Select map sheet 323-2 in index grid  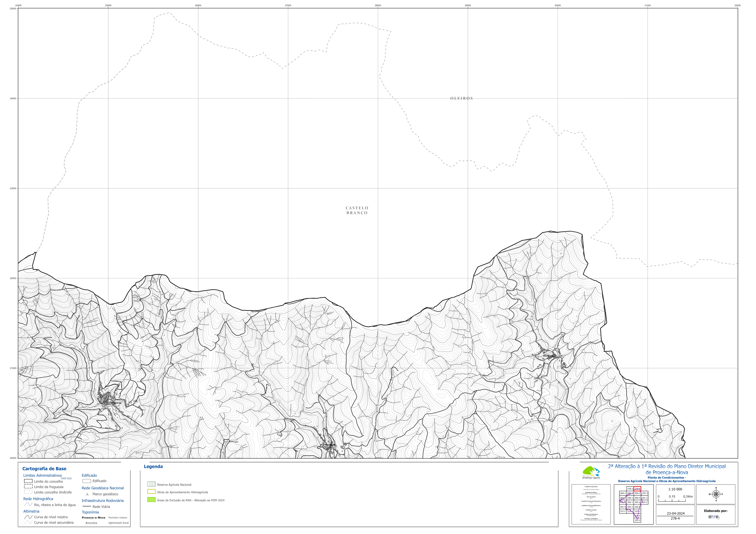(x=637, y=520)
